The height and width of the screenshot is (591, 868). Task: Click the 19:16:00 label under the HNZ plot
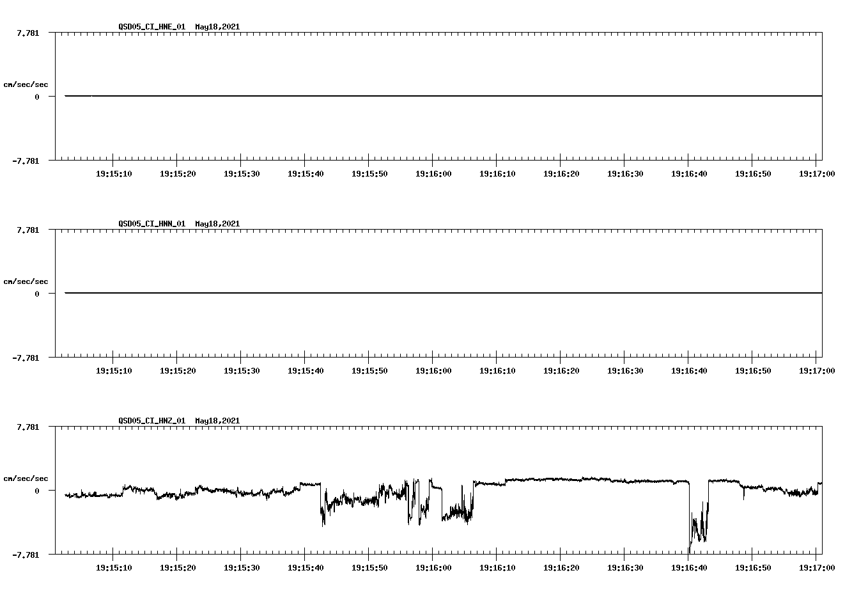click(x=434, y=567)
